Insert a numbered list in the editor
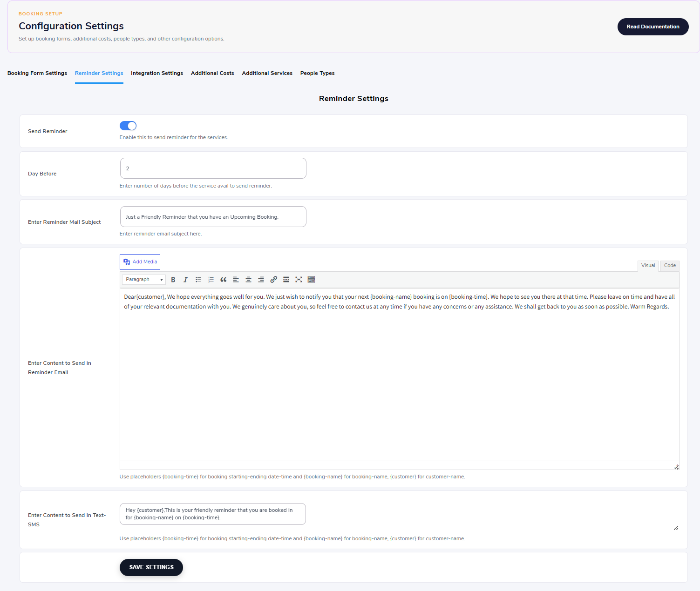This screenshot has height=591, width=700. click(x=211, y=280)
